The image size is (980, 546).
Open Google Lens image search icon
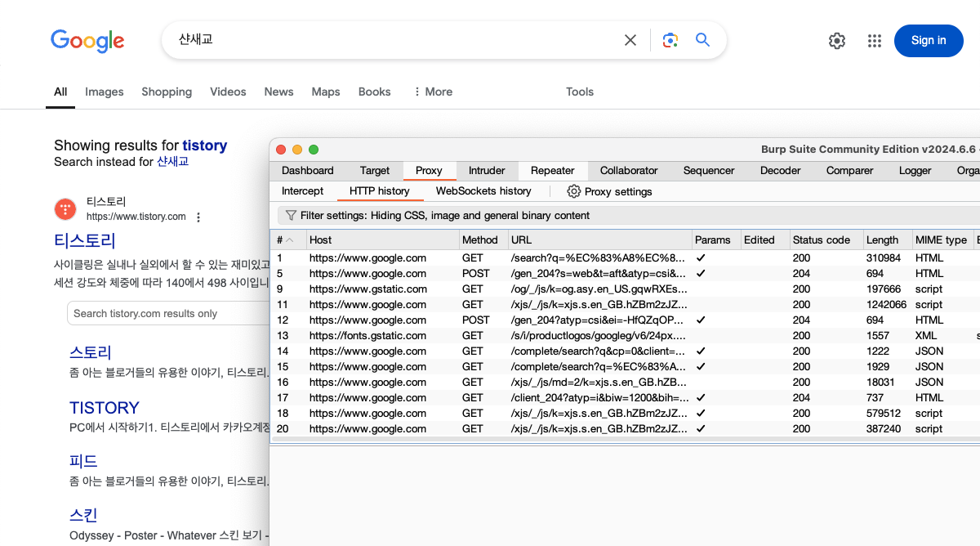tap(670, 40)
